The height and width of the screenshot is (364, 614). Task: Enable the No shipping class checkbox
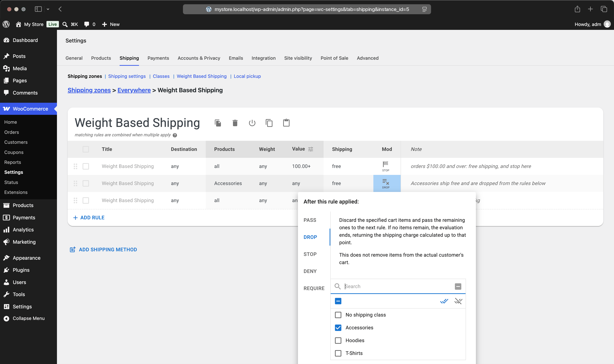[338, 315]
